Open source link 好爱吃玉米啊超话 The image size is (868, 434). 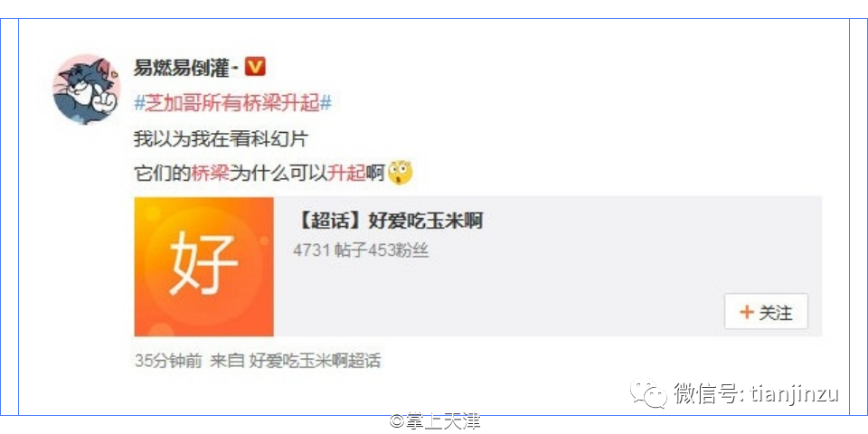click(x=315, y=361)
